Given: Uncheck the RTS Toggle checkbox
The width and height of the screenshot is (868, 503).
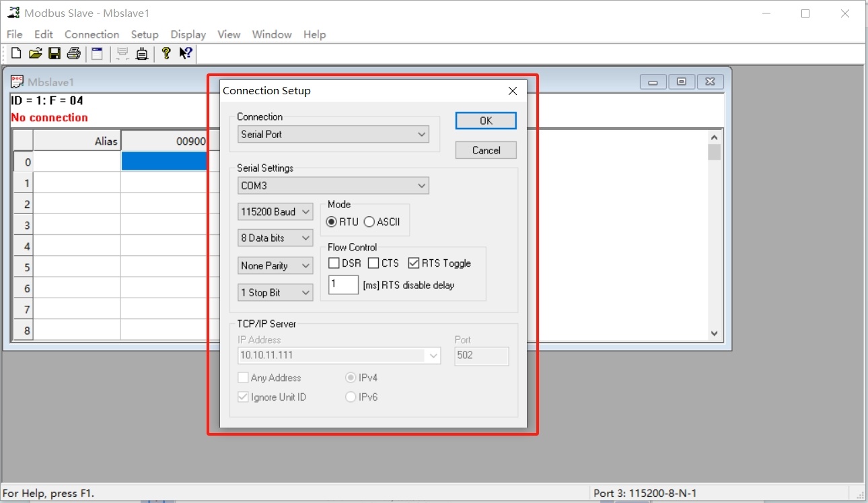Looking at the screenshot, I should point(414,263).
